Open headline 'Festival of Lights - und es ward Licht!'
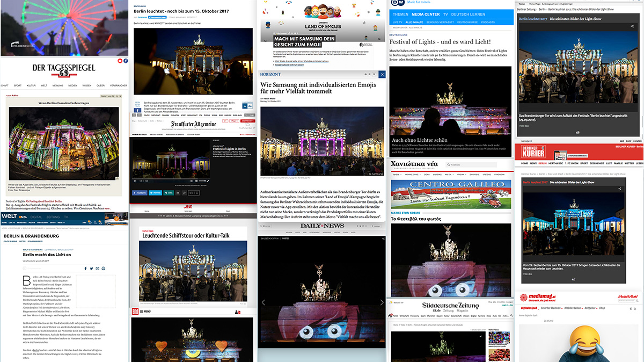The height and width of the screenshot is (362, 644). pyautogui.click(x=441, y=42)
